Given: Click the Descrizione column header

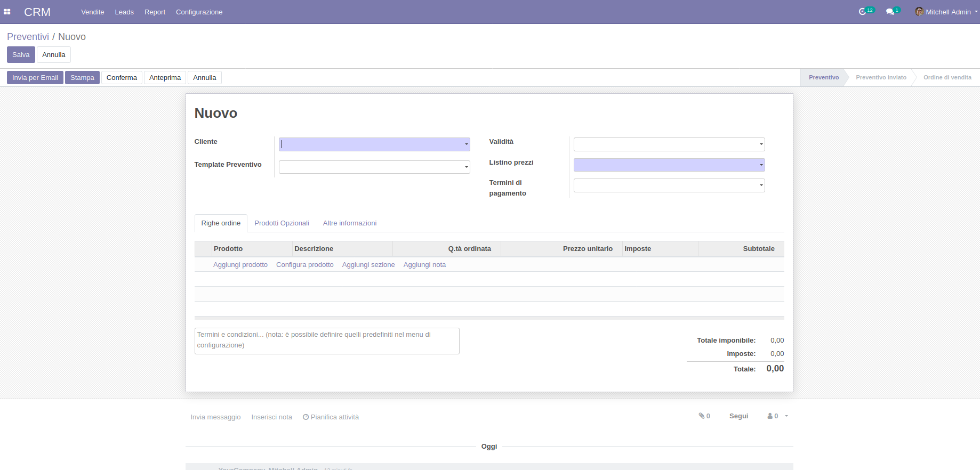Looking at the screenshot, I should point(342,249).
